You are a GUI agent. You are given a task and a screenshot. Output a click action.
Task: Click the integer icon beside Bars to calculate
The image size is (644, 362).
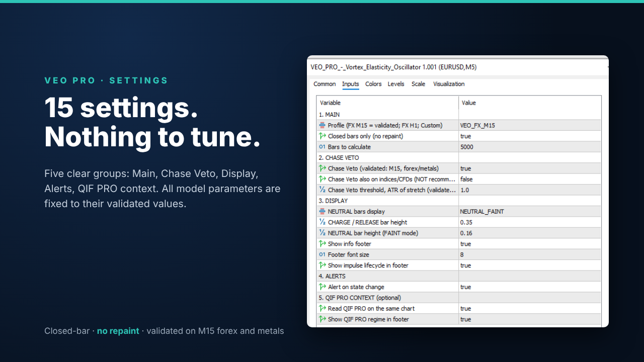(323, 147)
